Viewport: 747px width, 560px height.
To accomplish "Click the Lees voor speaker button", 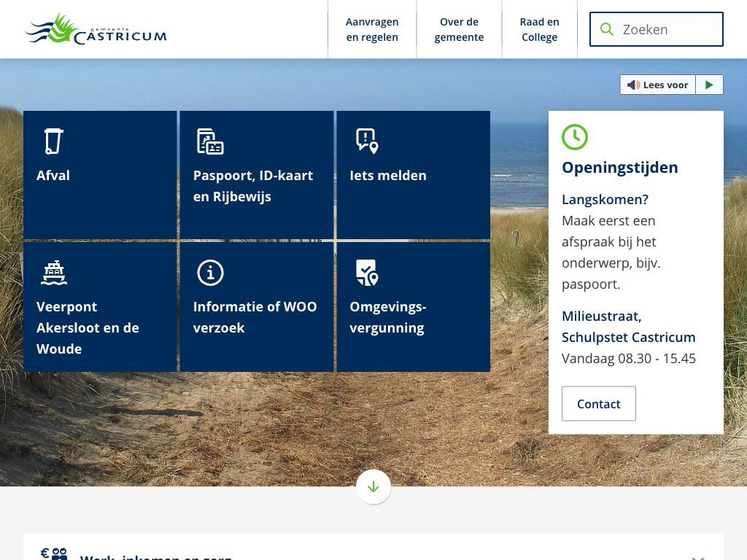I will [x=658, y=85].
